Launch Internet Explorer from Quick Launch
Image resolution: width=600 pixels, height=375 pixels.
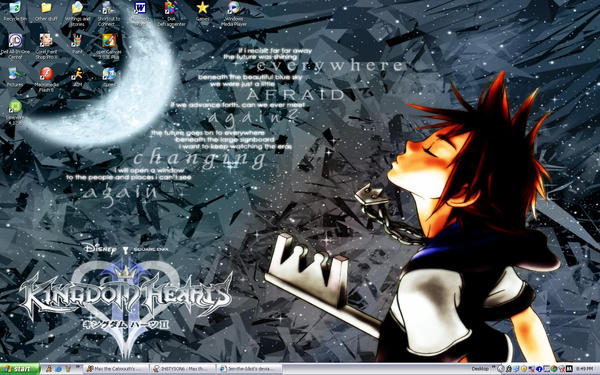(x=59, y=369)
